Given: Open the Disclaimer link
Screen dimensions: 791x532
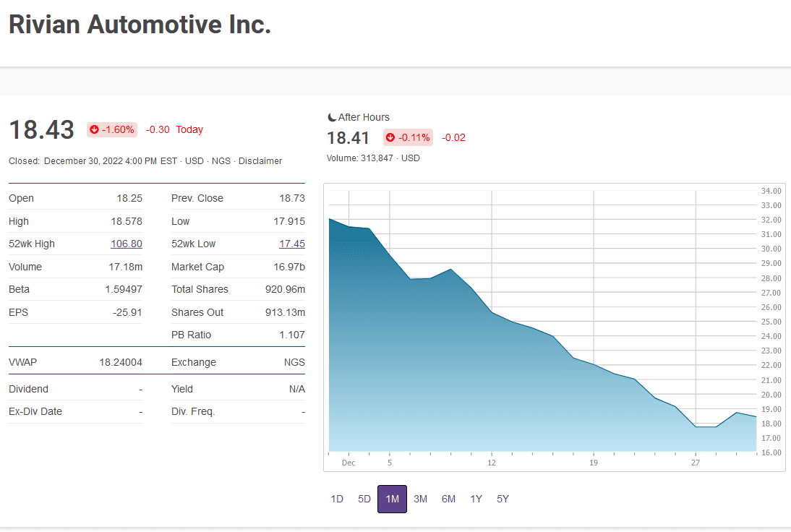Looking at the screenshot, I should (x=260, y=161).
